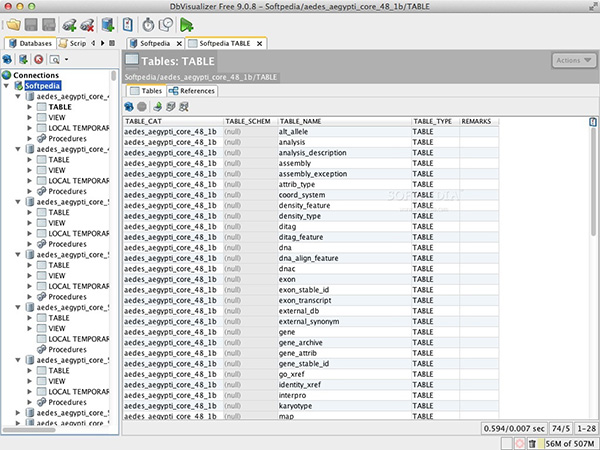
Task: Switch to the References tab
Action: 192,91
